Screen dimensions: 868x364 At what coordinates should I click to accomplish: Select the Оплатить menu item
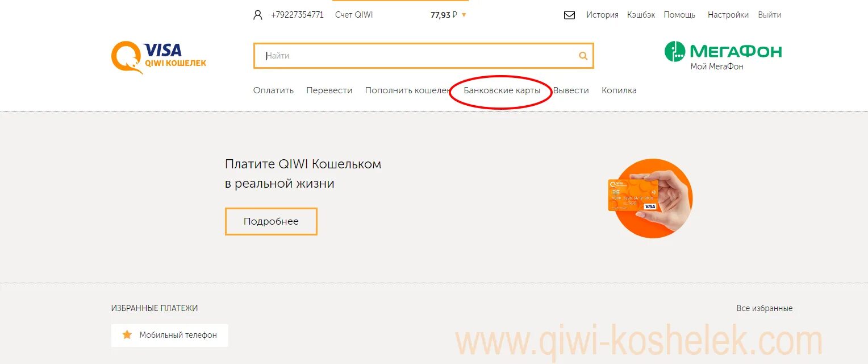273,90
